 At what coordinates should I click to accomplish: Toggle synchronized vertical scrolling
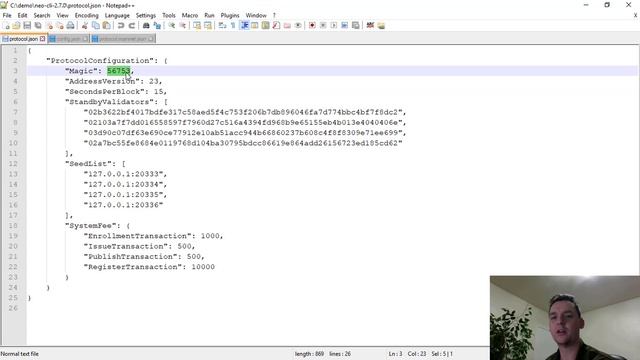[197, 25]
